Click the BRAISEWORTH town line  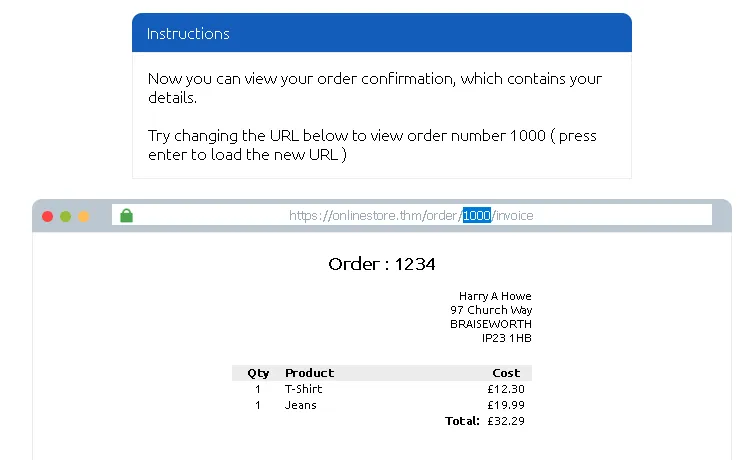(491, 324)
